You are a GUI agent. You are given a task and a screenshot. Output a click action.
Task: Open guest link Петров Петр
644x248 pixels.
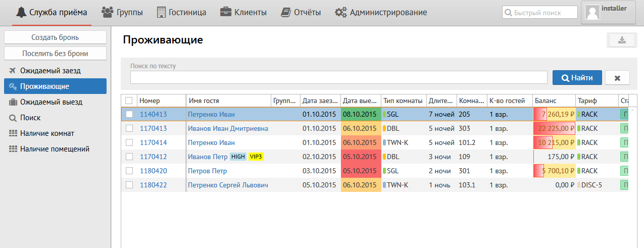pyautogui.click(x=207, y=171)
